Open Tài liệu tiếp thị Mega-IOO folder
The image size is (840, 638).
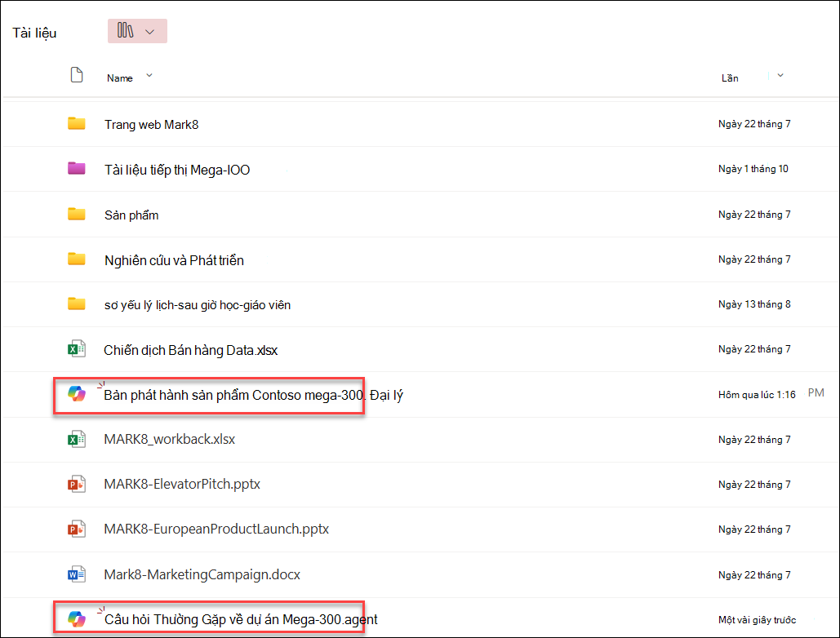coord(177,171)
